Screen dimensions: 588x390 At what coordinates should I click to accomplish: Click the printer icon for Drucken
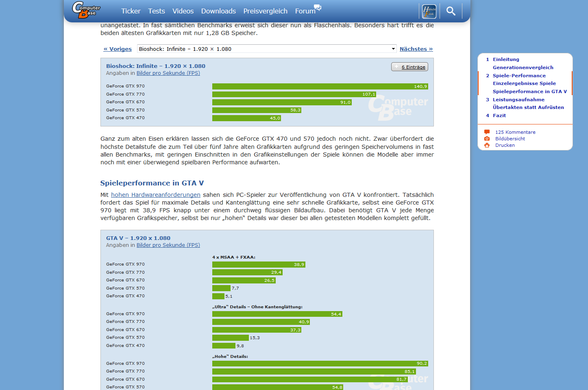(487, 145)
